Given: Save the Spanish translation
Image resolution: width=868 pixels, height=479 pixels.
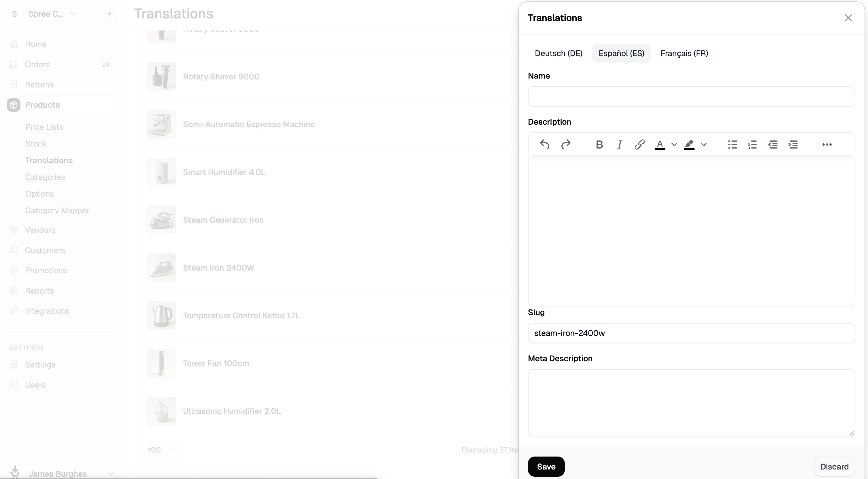Looking at the screenshot, I should pyautogui.click(x=546, y=467).
